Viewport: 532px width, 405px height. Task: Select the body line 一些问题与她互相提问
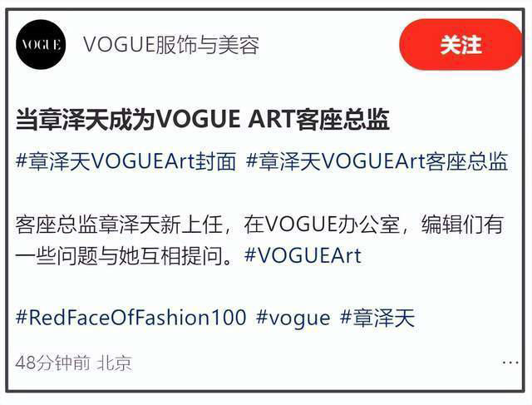127,255
